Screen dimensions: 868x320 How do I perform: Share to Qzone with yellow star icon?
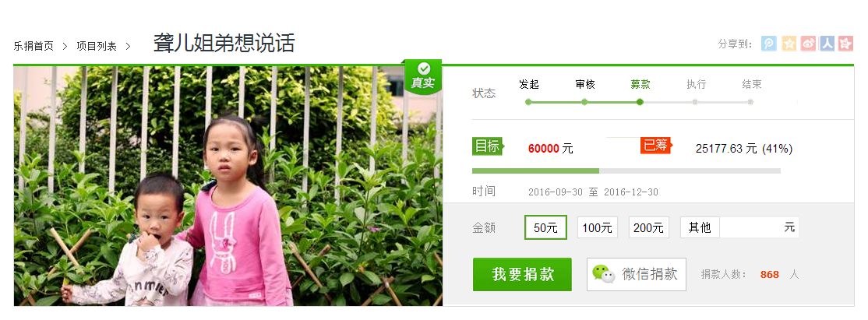789,44
